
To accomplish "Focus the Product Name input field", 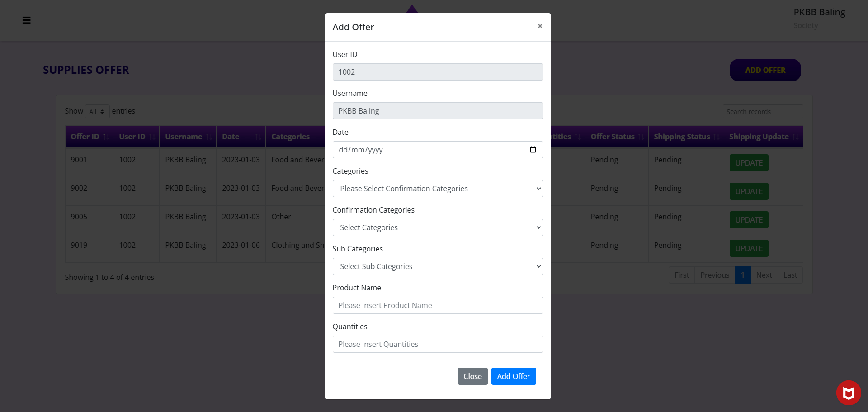I will [x=437, y=305].
